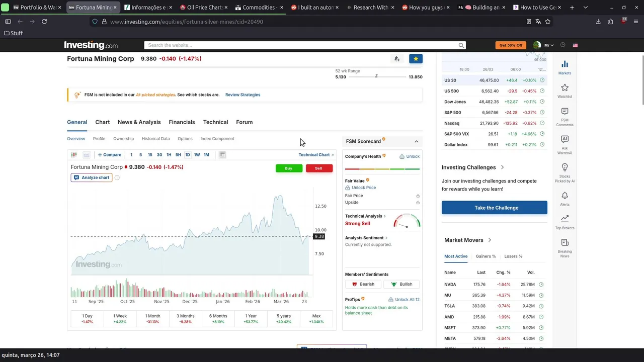Vote Bullish in Members' Sentiments
Viewport: 644px width, 362px height.
point(401,284)
